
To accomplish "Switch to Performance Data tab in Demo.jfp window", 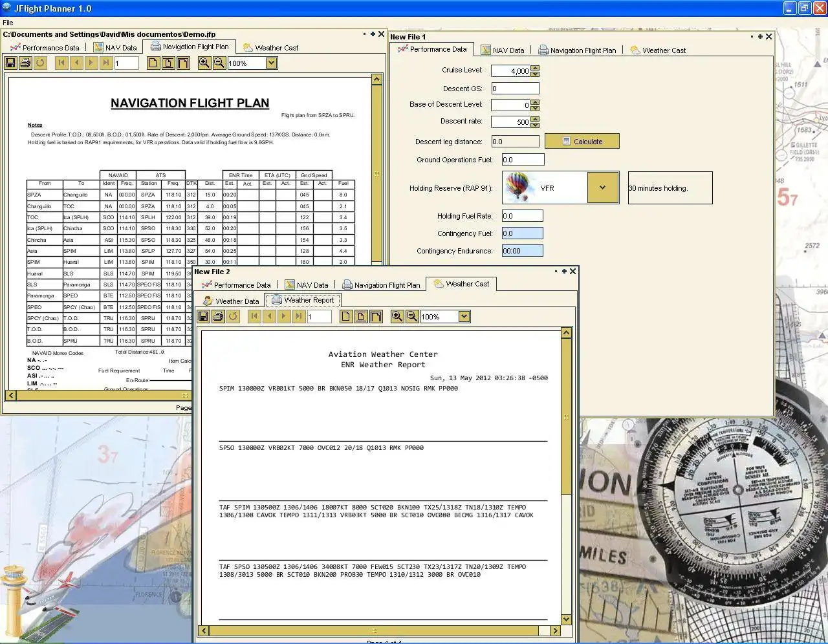I will pos(45,47).
